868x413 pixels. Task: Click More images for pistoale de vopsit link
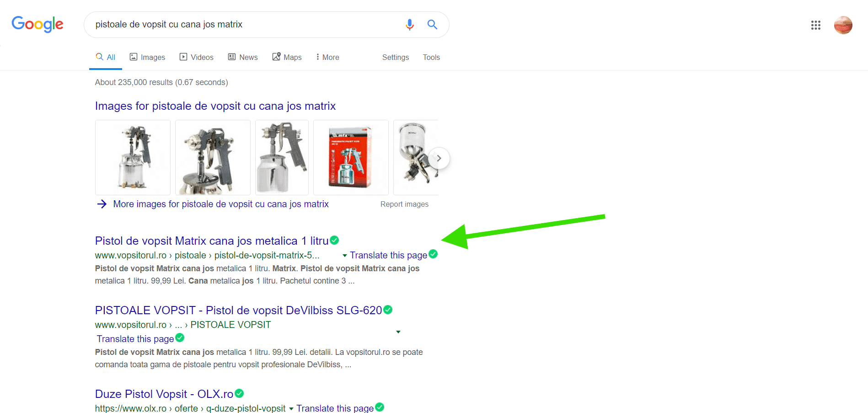pos(221,204)
